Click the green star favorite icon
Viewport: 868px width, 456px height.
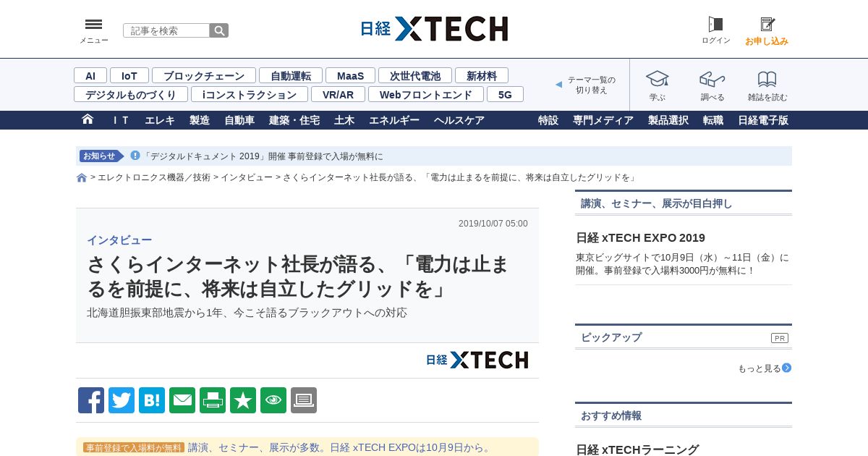coord(243,400)
